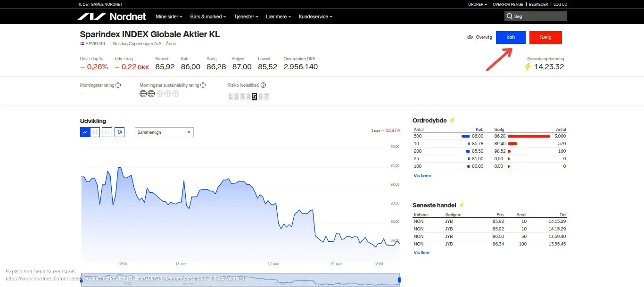Screen dimensions: 644x287
Task: Click Ordredybde buy price 81,00
Action: tap(478, 159)
